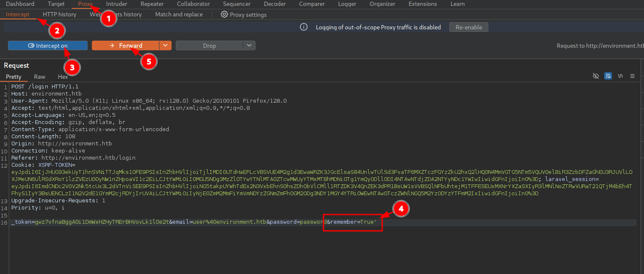Toggle the \n special characters display
Screen dimensions: 644x274
pos(620,76)
